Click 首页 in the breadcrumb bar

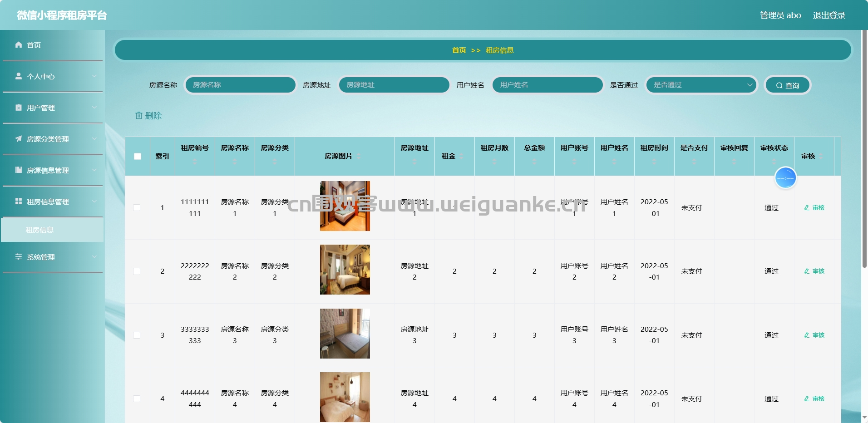coord(459,50)
